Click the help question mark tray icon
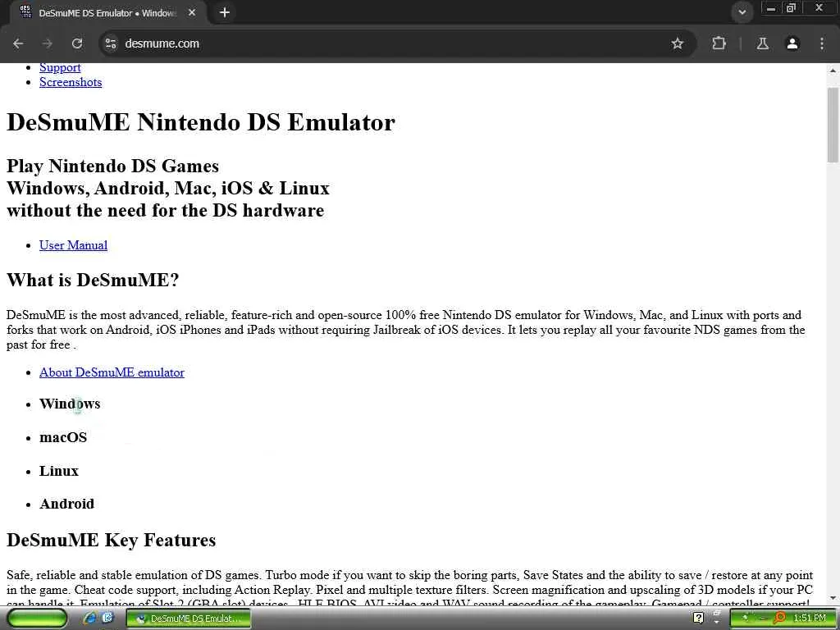 coord(698,619)
